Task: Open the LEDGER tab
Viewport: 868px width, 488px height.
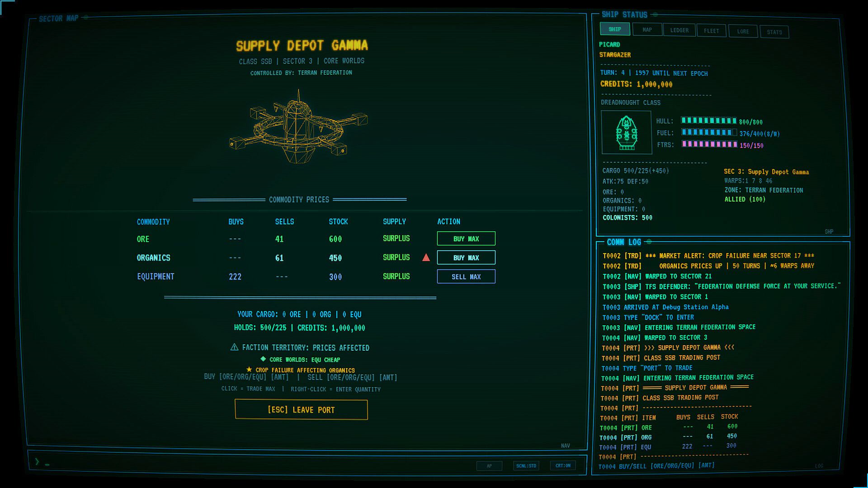Action: point(679,30)
